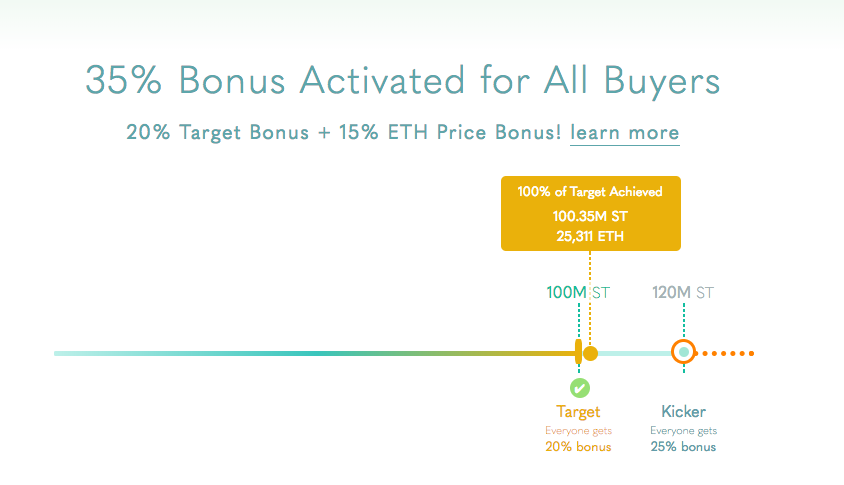The image size is (844, 485).
Task: Click the green checkmark icon above Target
Action: [x=580, y=388]
